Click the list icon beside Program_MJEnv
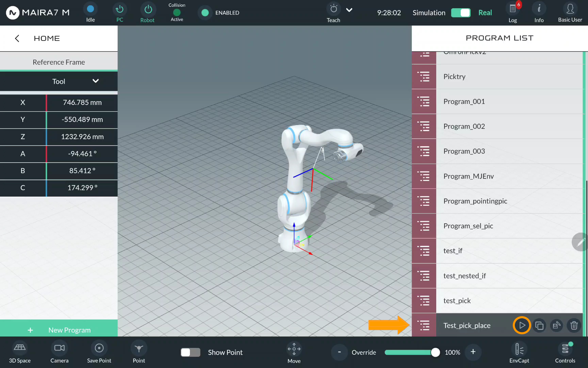The width and height of the screenshot is (588, 368). point(424,176)
